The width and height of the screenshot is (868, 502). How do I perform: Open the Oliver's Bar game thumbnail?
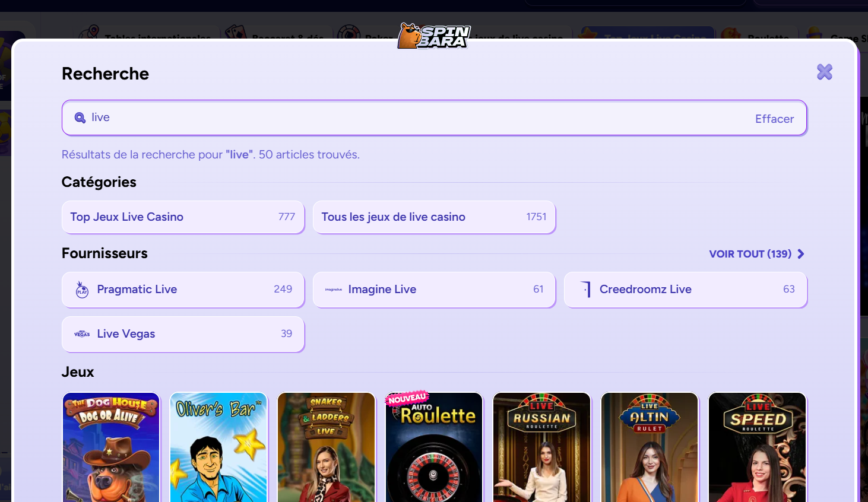pyautogui.click(x=218, y=447)
